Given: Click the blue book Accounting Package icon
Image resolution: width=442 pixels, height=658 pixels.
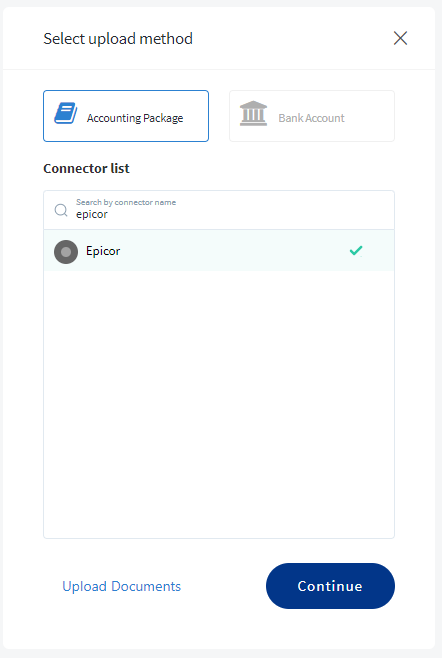Looking at the screenshot, I should [66, 113].
